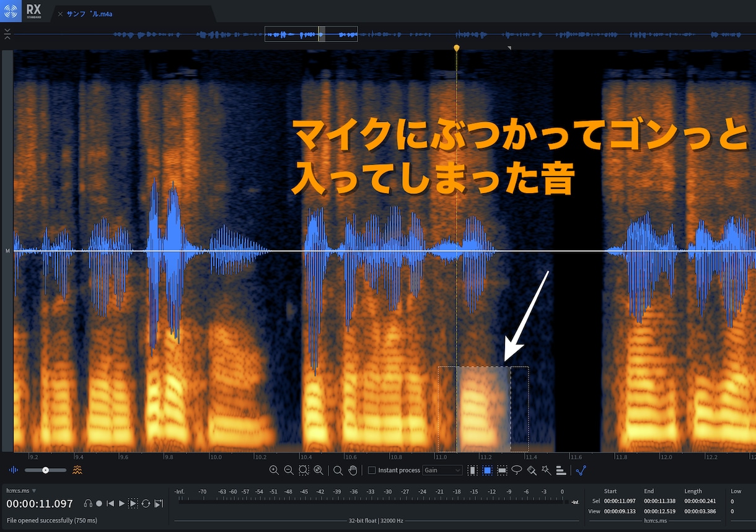Screen dimensions: 756x532
Task: Toggle the blue clip gain icon
Action: pos(581,470)
